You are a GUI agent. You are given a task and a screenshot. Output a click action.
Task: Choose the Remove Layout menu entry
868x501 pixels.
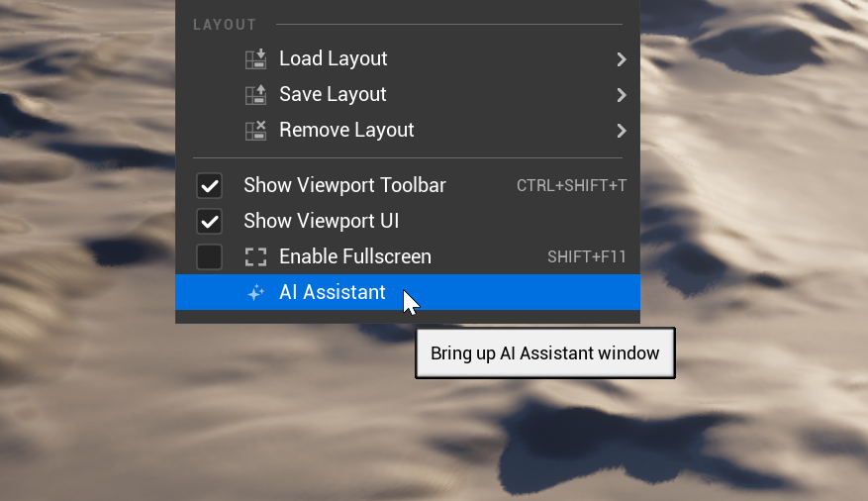[408, 130]
